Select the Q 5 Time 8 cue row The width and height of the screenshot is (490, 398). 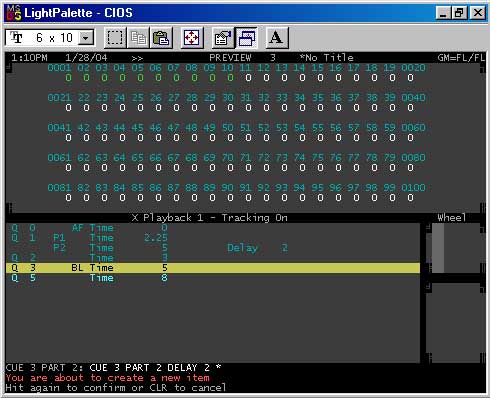[x=89, y=278]
